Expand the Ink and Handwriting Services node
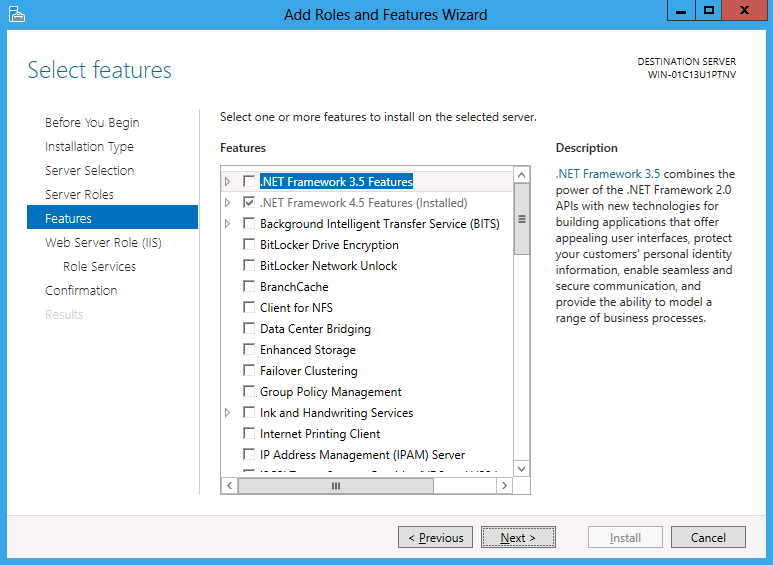This screenshot has width=773, height=565. (227, 412)
